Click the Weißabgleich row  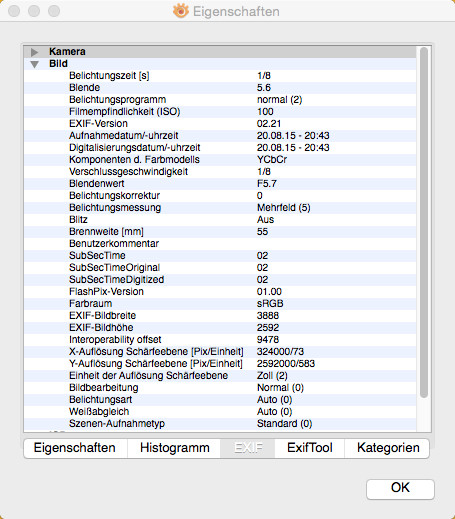click(220, 412)
